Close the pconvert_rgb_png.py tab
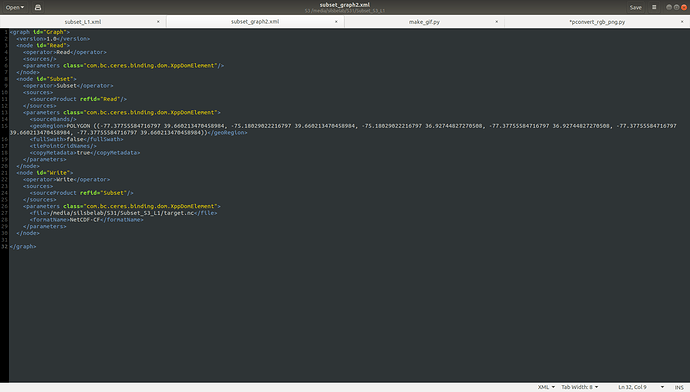Image resolution: width=690 pixels, height=392 pixels. click(682, 22)
